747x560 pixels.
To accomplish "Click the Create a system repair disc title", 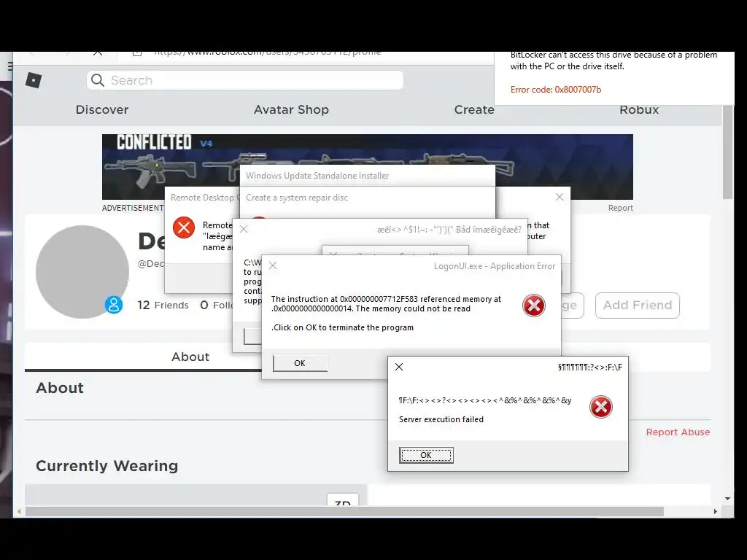I will click(297, 198).
